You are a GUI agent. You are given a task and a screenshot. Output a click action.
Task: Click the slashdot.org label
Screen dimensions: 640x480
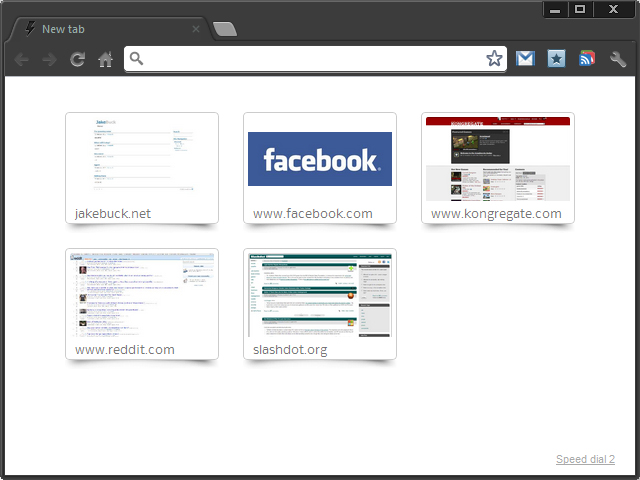(x=290, y=350)
